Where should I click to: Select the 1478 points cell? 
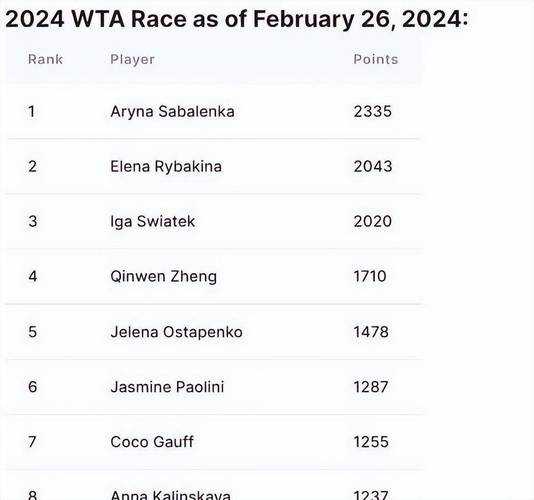371,332
